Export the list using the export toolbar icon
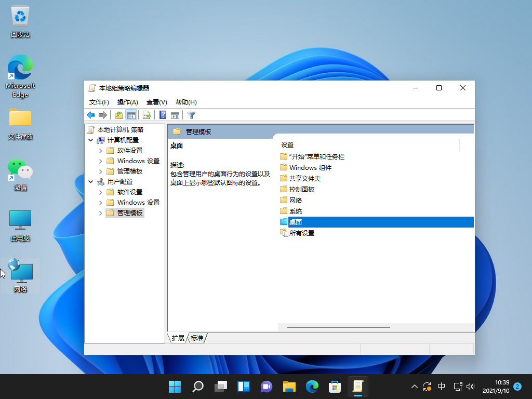Image resolution: width=532 pixels, height=399 pixels. (x=147, y=115)
